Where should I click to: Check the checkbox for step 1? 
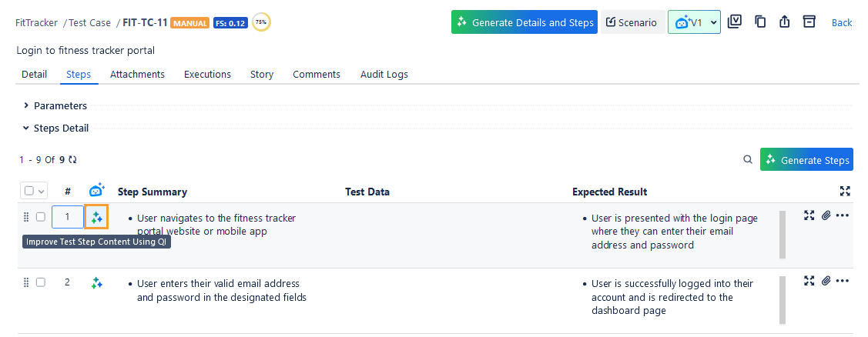[41, 217]
